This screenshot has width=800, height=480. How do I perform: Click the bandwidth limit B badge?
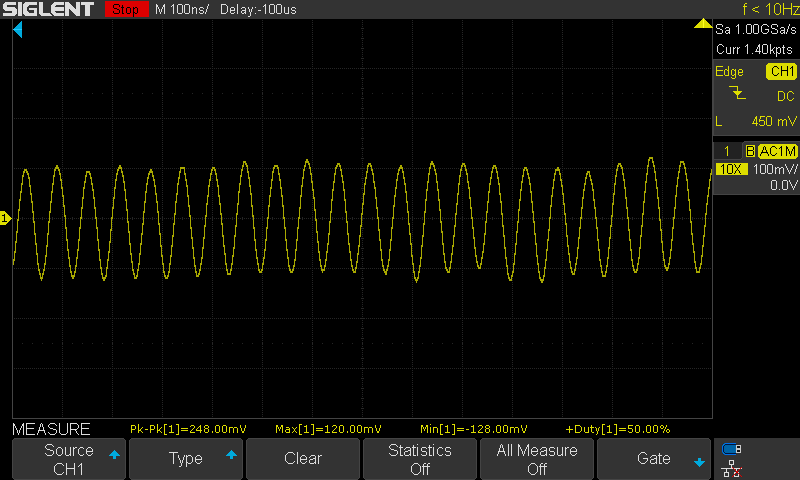click(749, 151)
